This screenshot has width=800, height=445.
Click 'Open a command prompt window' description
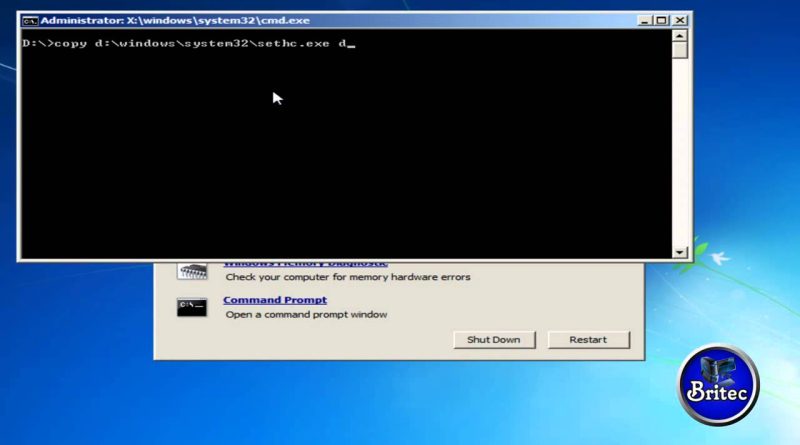pos(306,314)
